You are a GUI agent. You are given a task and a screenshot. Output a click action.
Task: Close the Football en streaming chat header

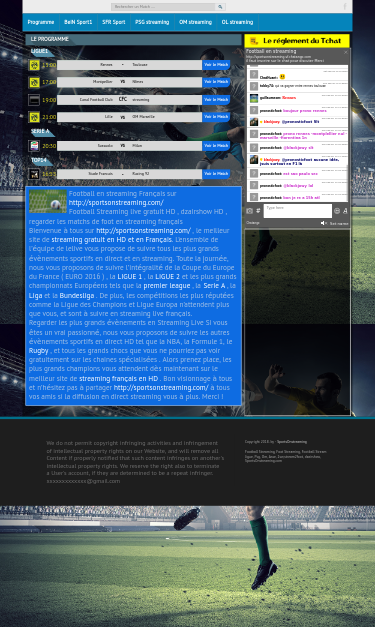click(346, 52)
